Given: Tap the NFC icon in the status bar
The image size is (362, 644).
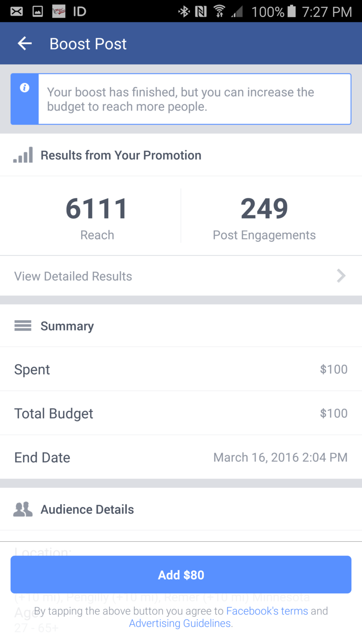Looking at the screenshot, I should [x=201, y=11].
